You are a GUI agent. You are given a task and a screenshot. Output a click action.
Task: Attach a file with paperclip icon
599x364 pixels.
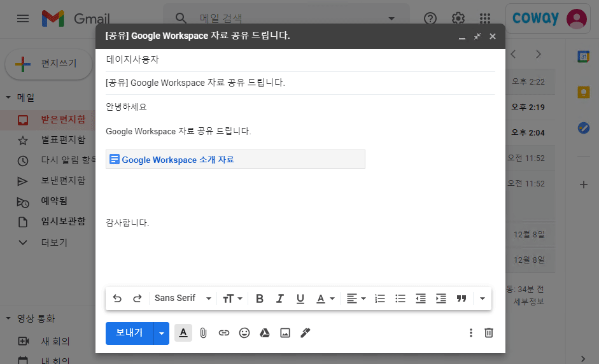(203, 333)
